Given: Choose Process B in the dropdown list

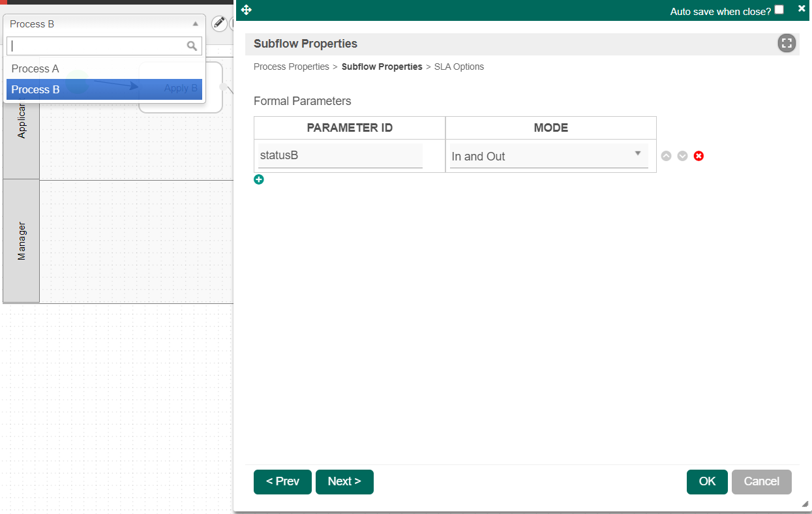Looking at the screenshot, I should (x=36, y=89).
